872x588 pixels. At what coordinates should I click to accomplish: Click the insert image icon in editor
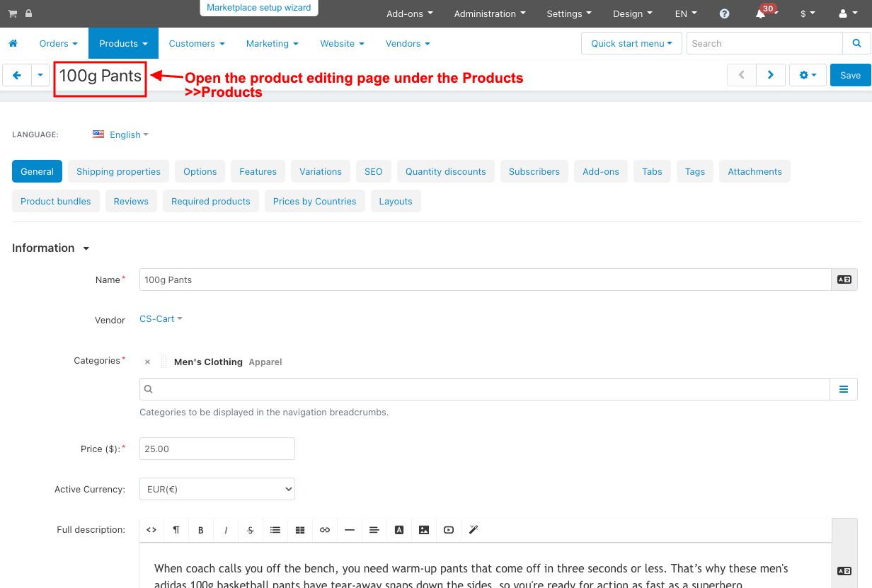tap(424, 530)
